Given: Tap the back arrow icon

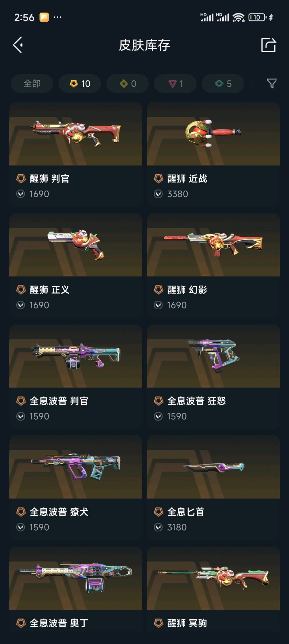Looking at the screenshot, I should (x=18, y=45).
